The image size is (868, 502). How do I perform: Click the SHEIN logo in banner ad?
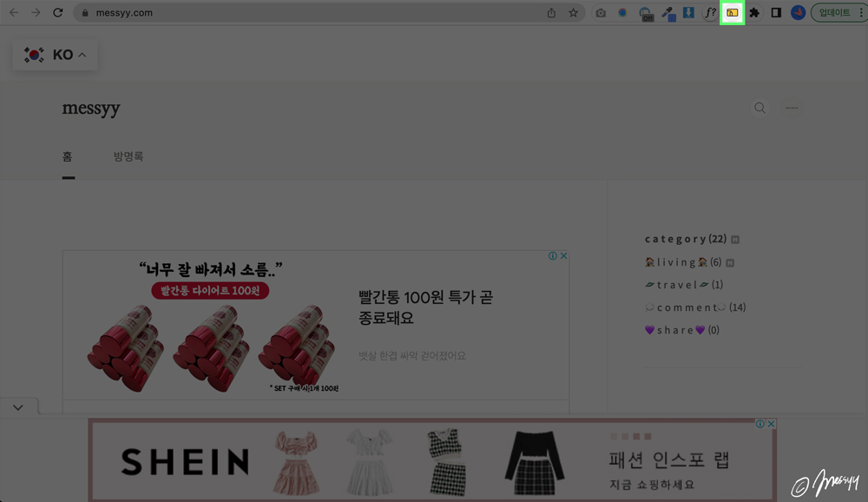(x=186, y=462)
